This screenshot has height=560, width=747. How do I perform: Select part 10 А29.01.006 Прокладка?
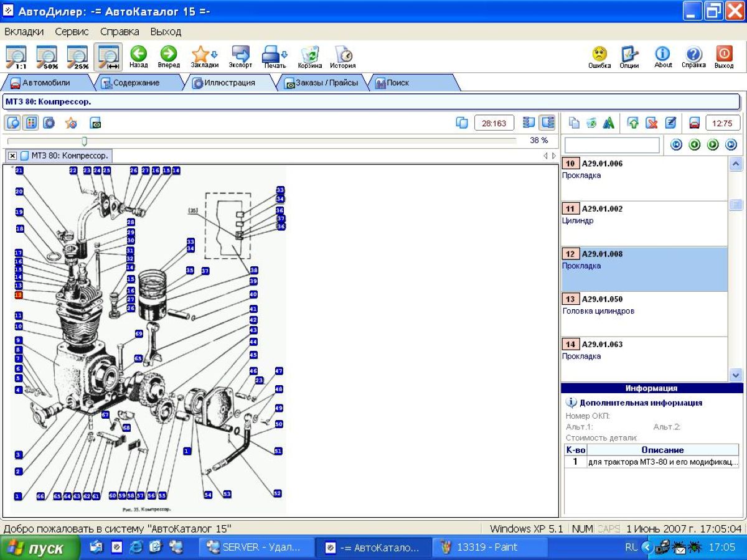644,179
